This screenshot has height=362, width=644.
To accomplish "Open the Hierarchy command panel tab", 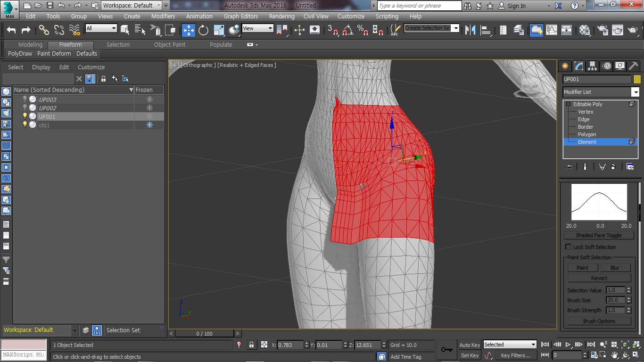I will (593, 66).
